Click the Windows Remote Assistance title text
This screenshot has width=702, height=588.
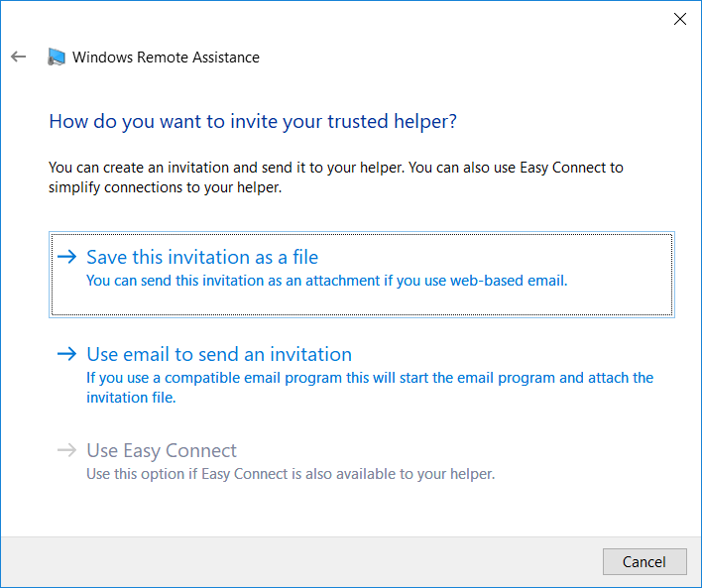pos(166,58)
